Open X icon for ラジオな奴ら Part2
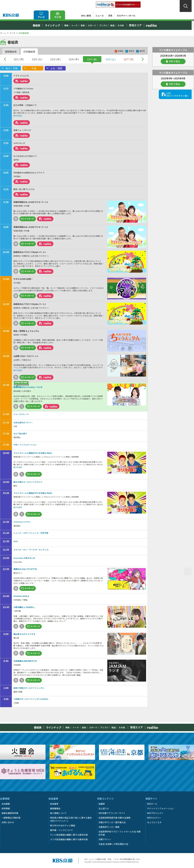The width and height of the screenshot is (194, 868). 22,514
